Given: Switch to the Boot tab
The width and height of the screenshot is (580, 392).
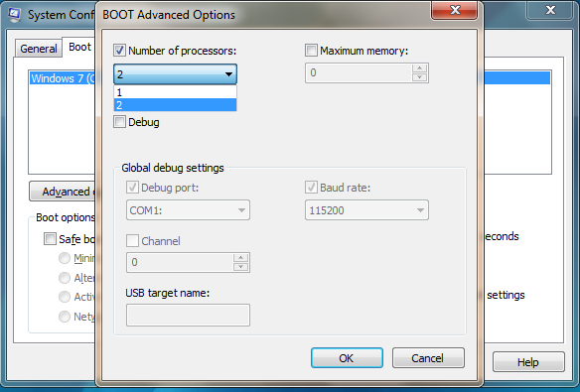Looking at the screenshot, I should (x=79, y=47).
